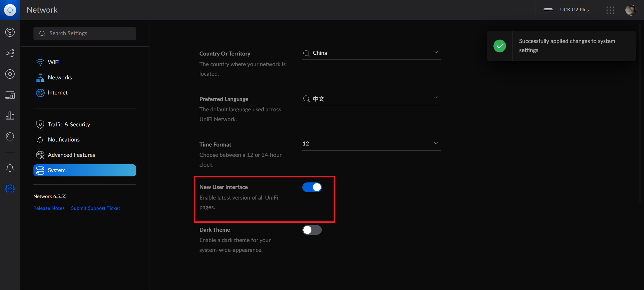Screen dimensions: 644x290
Task: Go to Internet settings
Action: click(x=85, y=93)
